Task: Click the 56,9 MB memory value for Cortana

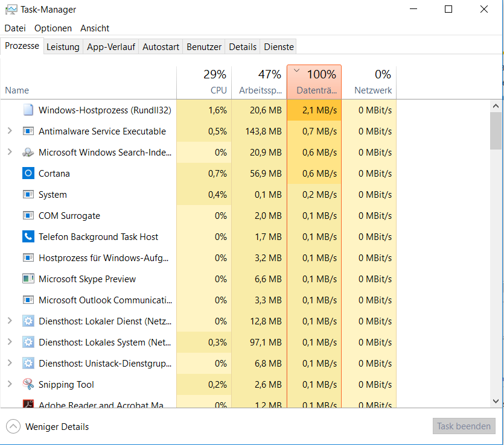Action: point(266,174)
